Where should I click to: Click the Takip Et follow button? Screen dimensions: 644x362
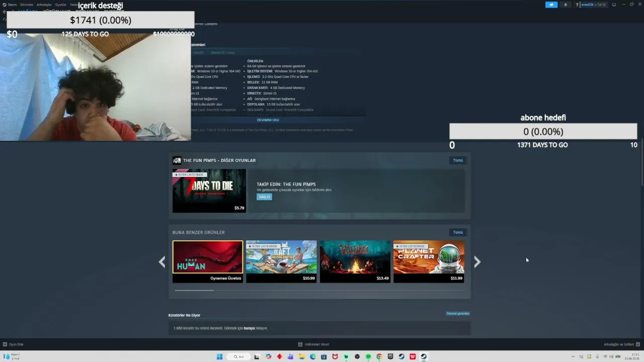[264, 197]
